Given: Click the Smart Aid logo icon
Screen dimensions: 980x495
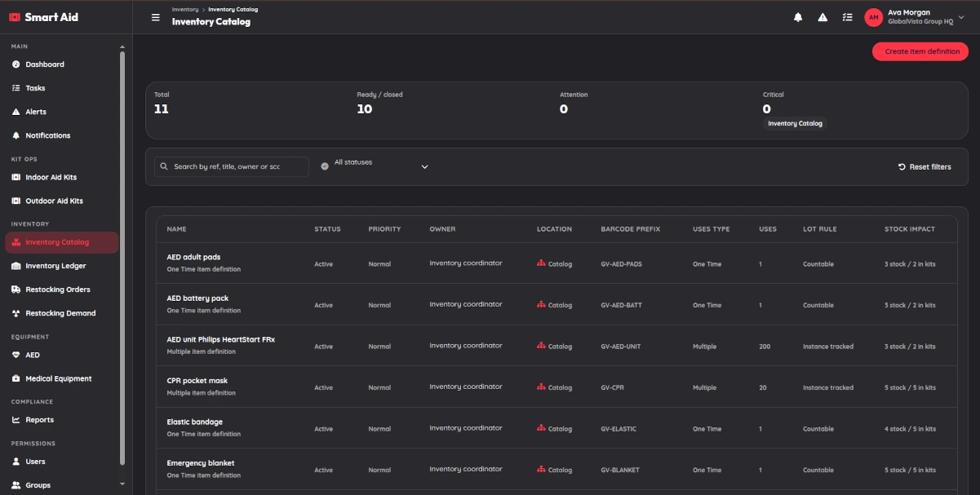Looking at the screenshot, I should [14, 16].
